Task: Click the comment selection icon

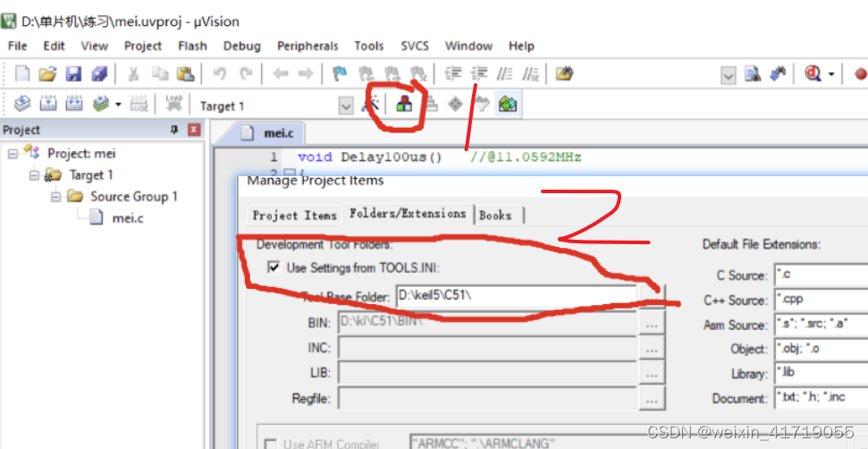Action: 504,73
